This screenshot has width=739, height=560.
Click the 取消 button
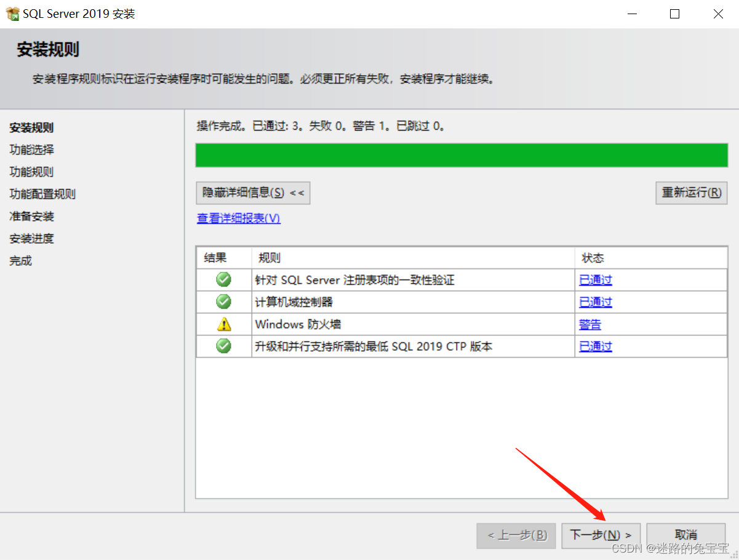click(686, 535)
